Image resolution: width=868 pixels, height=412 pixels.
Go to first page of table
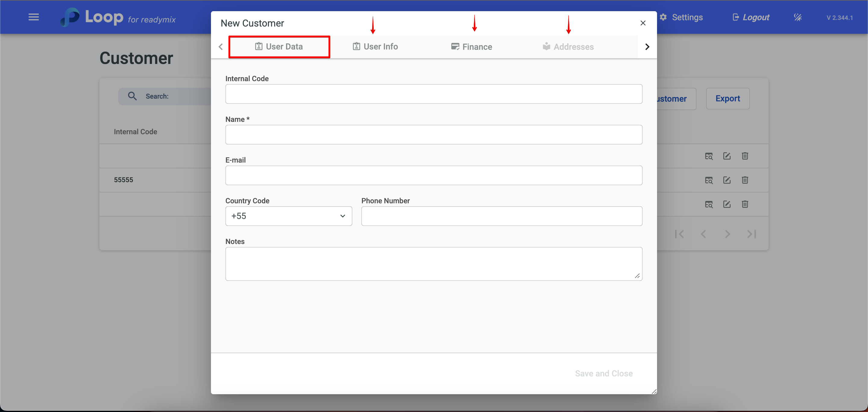point(679,234)
